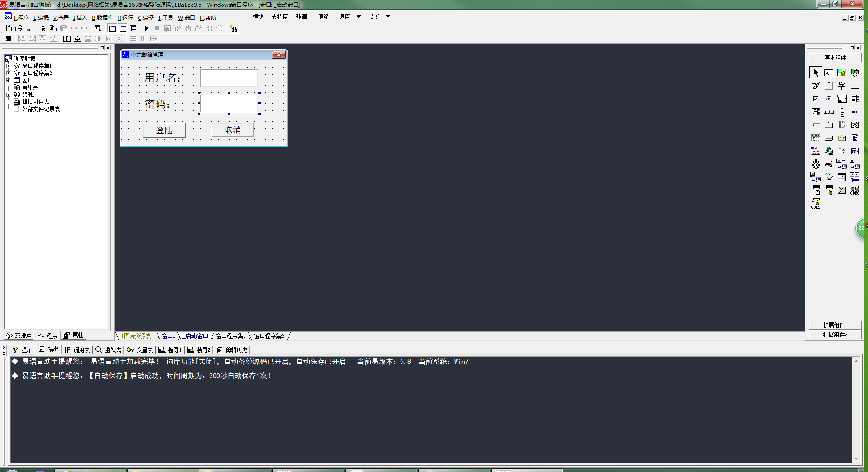Pick the printer component icon
868x472 pixels.
(x=829, y=164)
